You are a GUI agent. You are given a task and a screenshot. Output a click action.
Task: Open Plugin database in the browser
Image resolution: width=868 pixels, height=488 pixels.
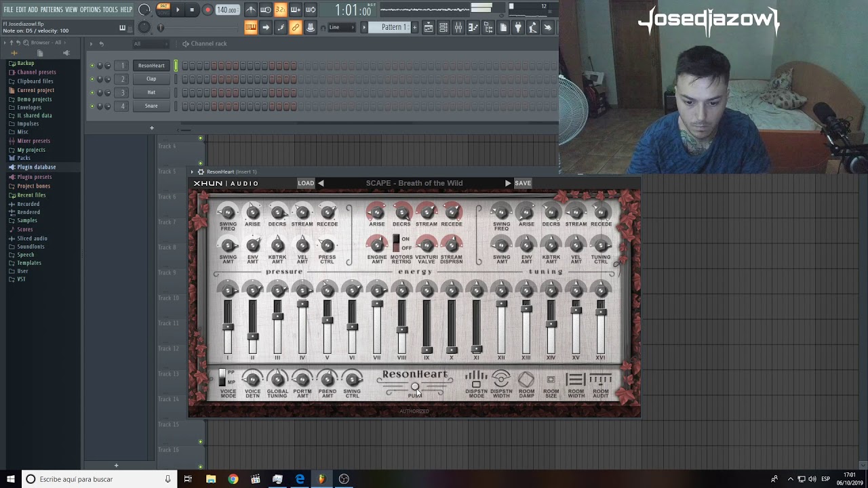coord(32,167)
